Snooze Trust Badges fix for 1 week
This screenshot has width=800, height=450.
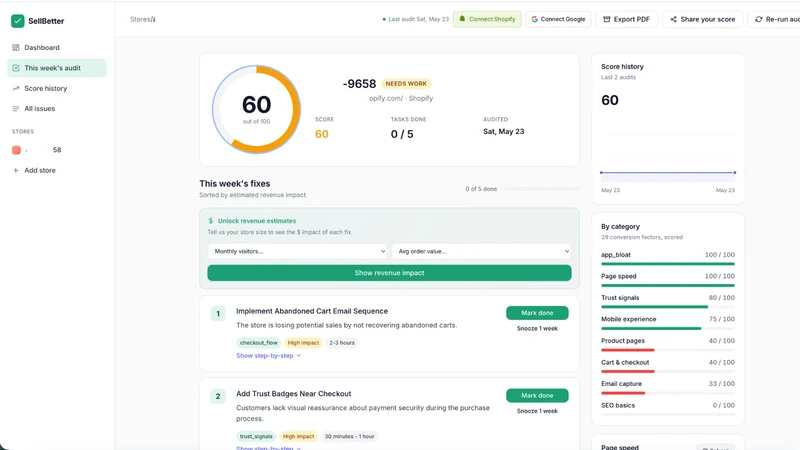click(x=537, y=411)
